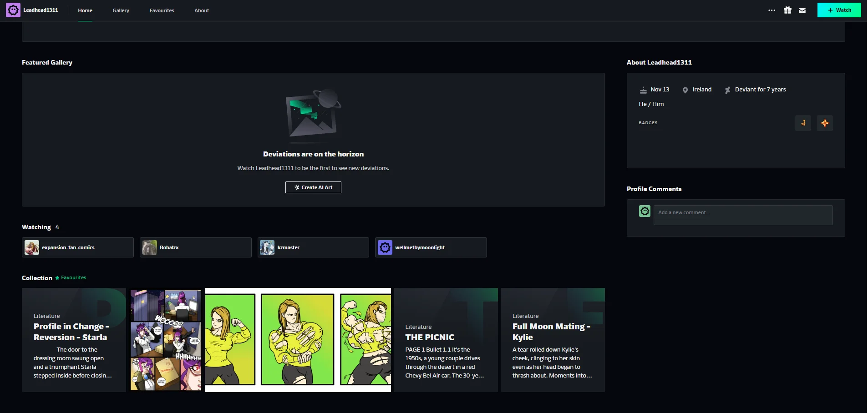This screenshot has height=413, width=868.
Task: Click the commenter avatar beside comment box
Action: 645,211
